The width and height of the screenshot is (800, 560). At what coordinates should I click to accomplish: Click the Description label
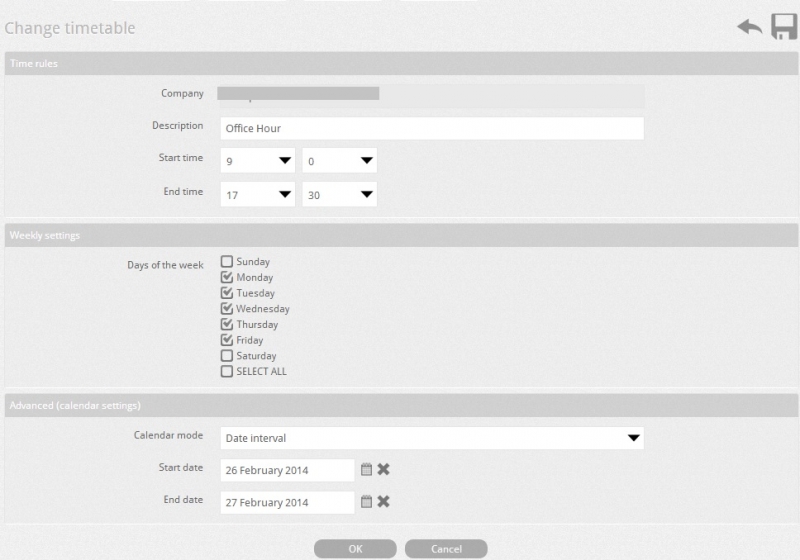(x=178, y=125)
